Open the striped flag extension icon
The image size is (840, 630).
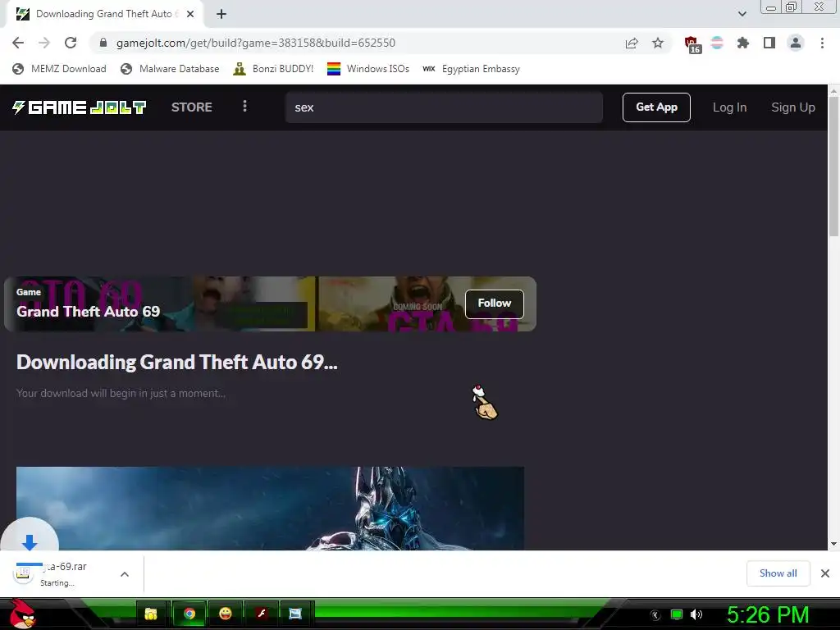(717, 43)
